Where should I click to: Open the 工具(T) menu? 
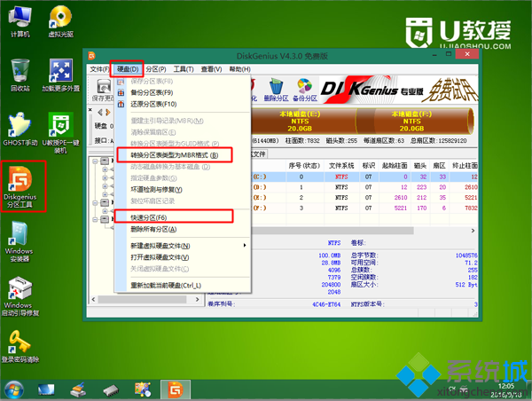click(184, 68)
